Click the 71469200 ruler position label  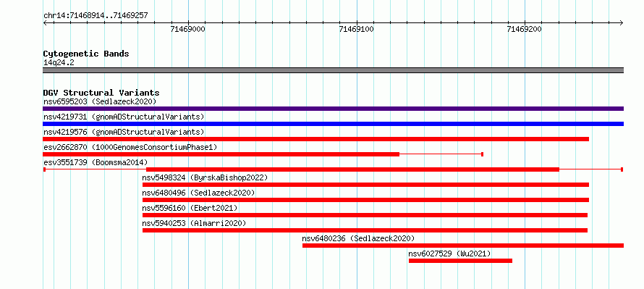525,29
